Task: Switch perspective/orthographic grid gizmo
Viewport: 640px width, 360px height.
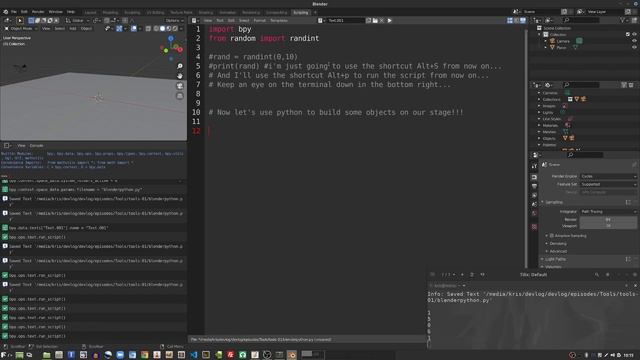Action: pyautogui.click(x=180, y=96)
